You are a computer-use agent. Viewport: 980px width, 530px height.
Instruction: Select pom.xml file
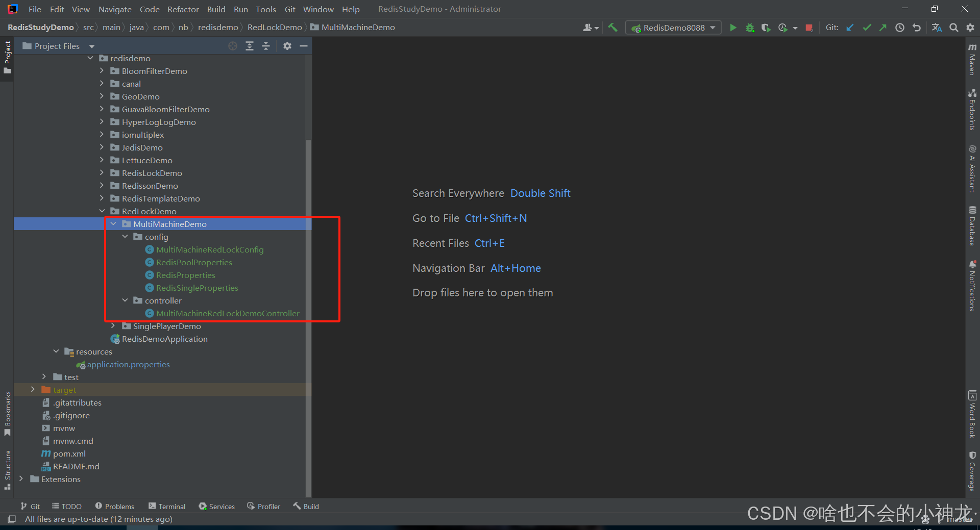click(x=69, y=453)
